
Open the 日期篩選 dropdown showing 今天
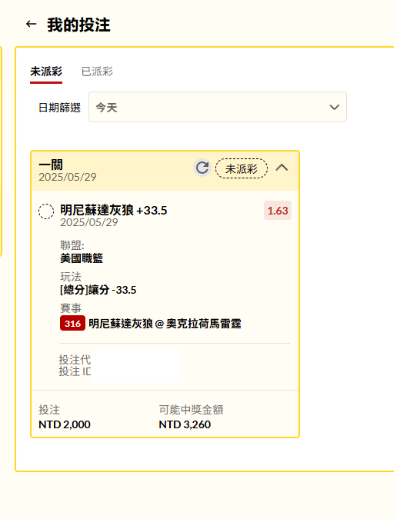pos(218,107)
